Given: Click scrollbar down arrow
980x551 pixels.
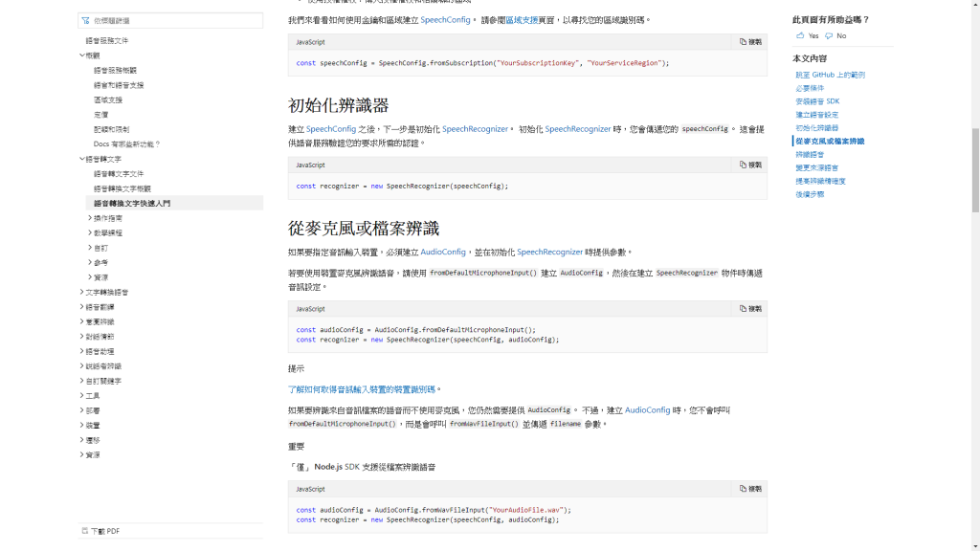Looking at the screenshot, I should click(975, 546).
